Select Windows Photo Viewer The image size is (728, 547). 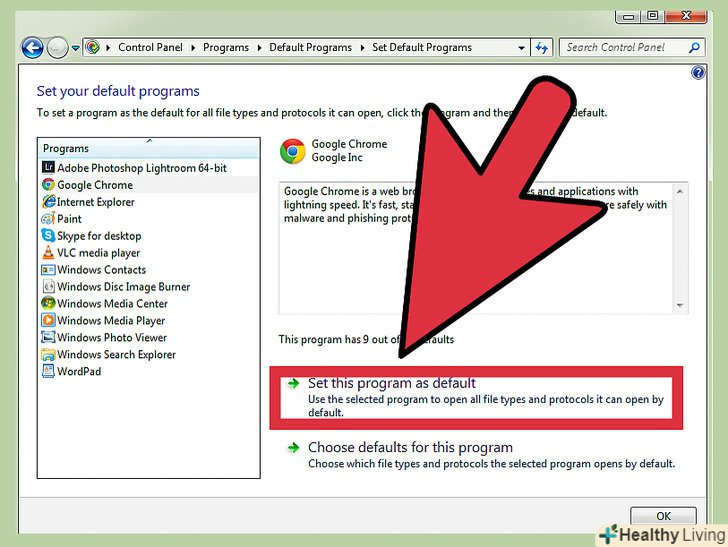coord(112,338)
